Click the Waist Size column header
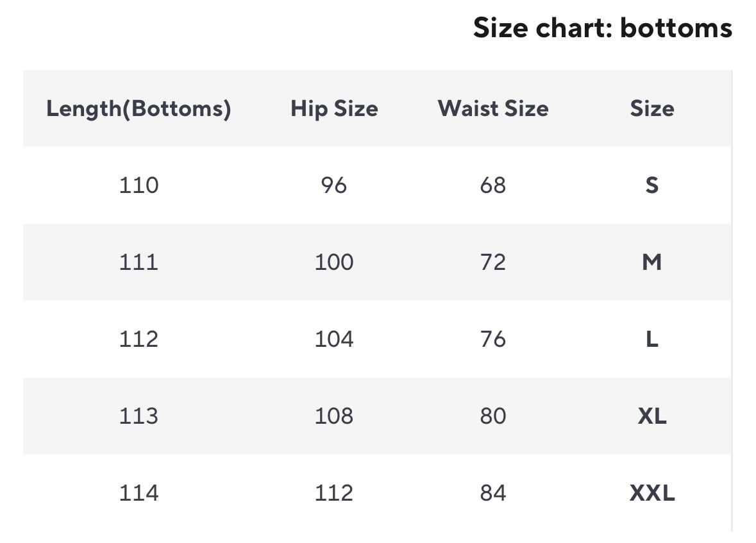Screen dimensions: 756x543 [493, 108]
